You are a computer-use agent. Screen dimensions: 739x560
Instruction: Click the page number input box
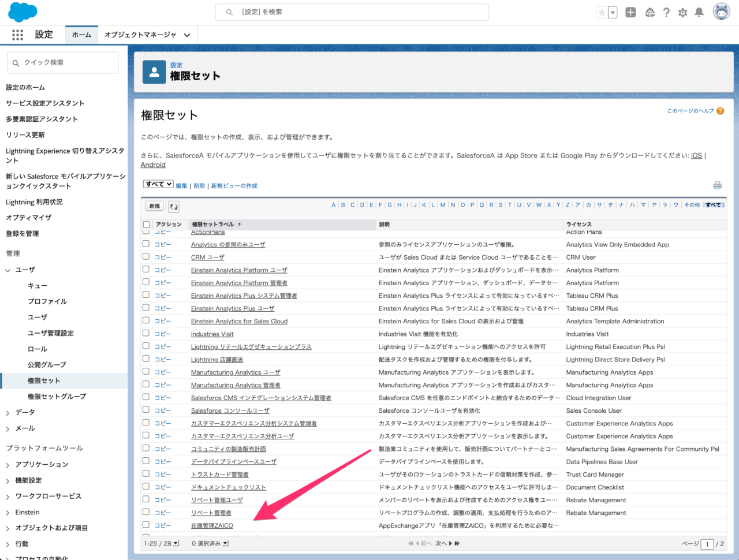(707, 544)
